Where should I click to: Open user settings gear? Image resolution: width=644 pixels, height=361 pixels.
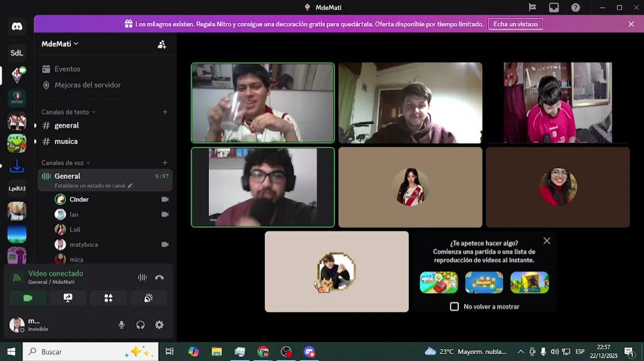(x=159, y=325)
